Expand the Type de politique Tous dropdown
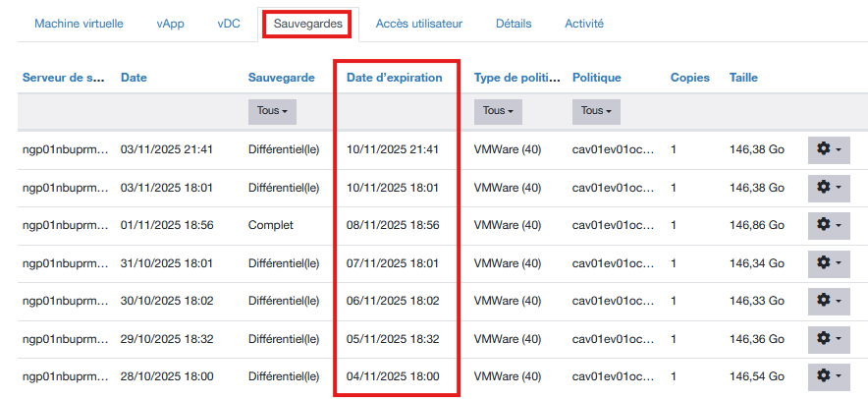Viewport: 868px width, 399px height. coord(498,111)
